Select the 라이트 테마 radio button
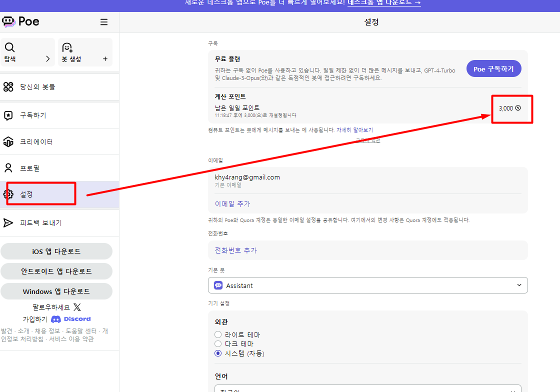This screenshot has height=392, width=560. pyautogui.click(x=218, y=334)
